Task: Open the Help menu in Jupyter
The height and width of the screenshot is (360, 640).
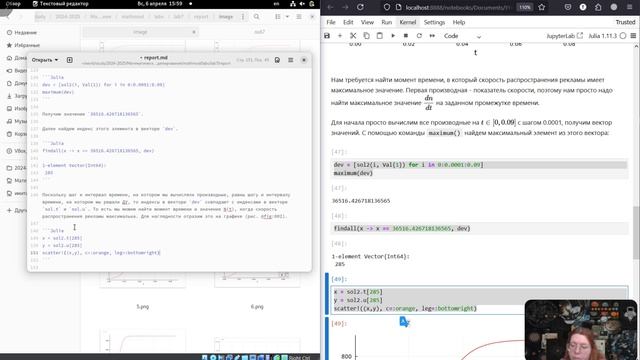Action: tap(459, 22)
